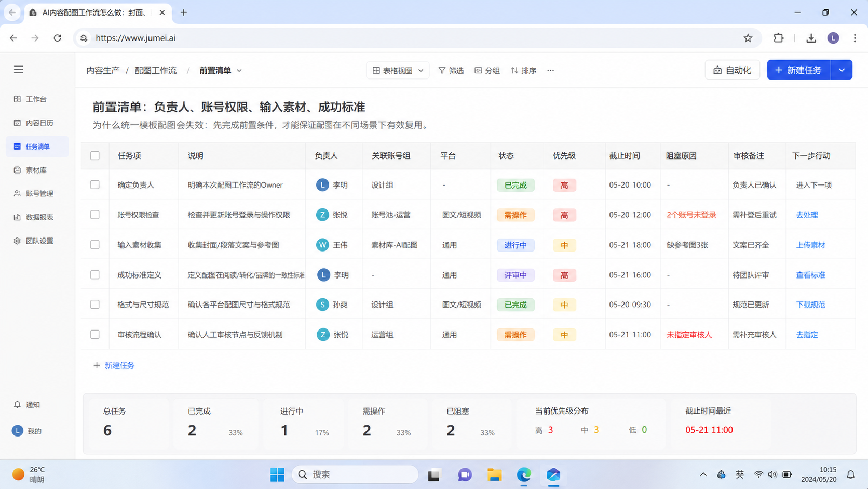Open the Windows Start menu
The height and width of the screenshot is (489, 868).
click(277, 474)
